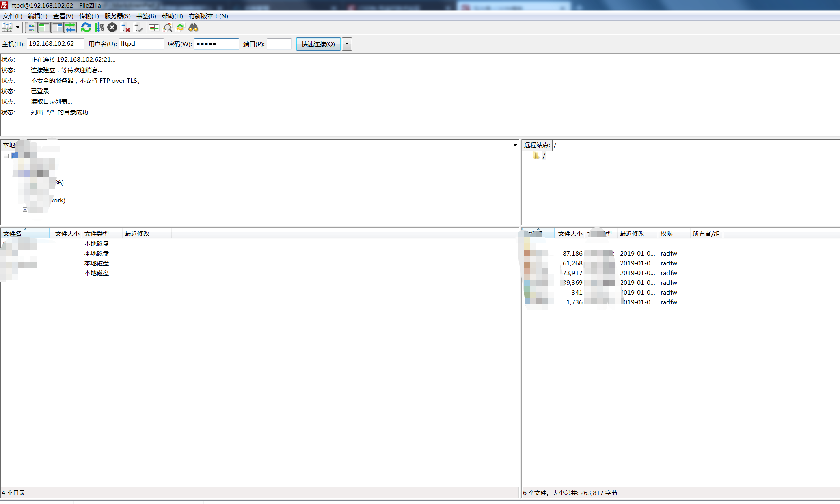Click the log line about FTP over TLS

coord(86,81)
